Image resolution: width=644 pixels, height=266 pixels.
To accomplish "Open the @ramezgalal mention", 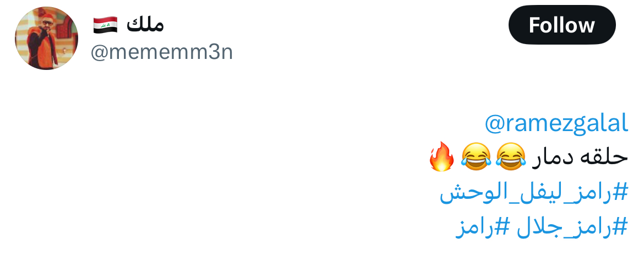I will coord(556,123).
